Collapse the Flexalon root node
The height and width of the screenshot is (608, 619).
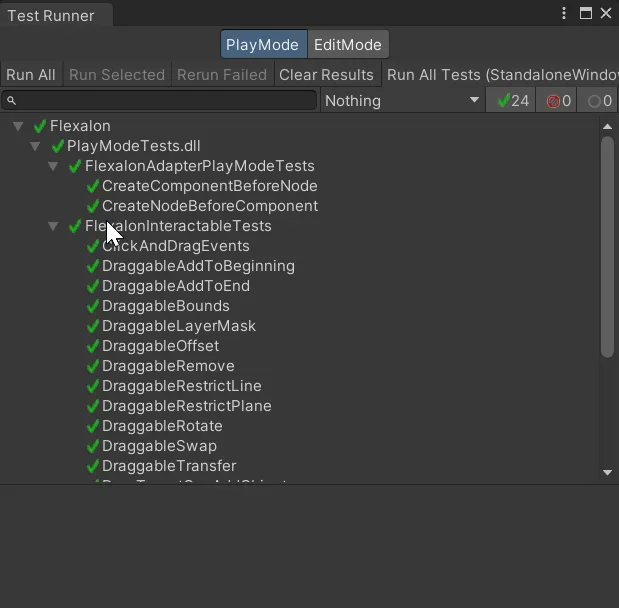18,126
